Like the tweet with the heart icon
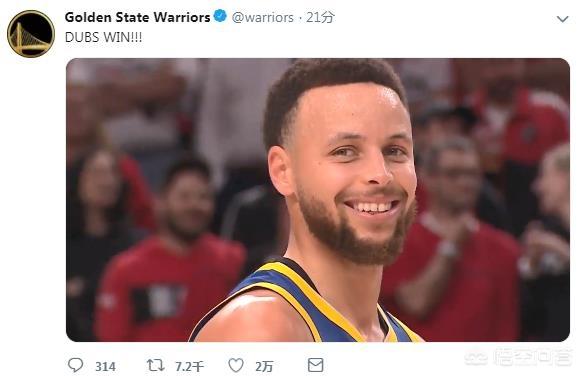The width and height of the screenshot is (583, 376). (x=236, y=365)
